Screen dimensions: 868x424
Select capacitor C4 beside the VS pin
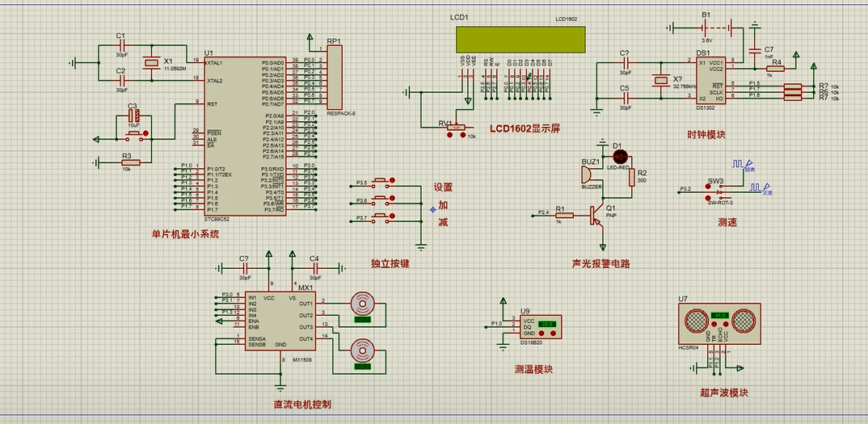(315, 268)
